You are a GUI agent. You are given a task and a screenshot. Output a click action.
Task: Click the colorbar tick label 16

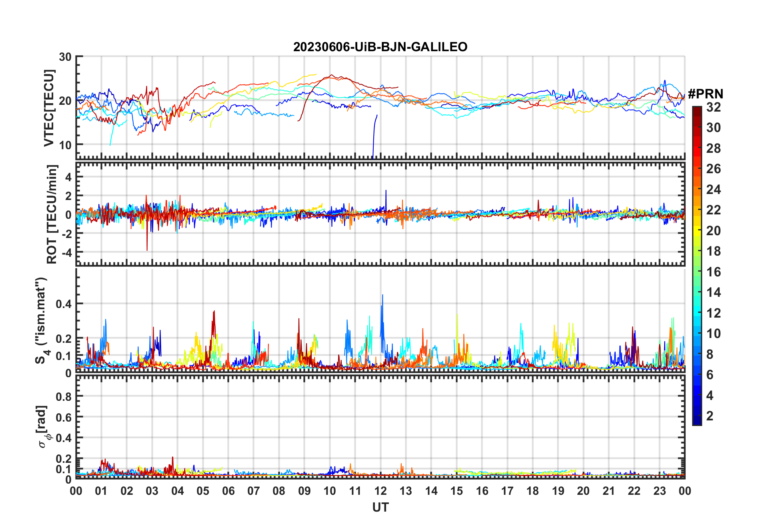click(x=713, y=272)
